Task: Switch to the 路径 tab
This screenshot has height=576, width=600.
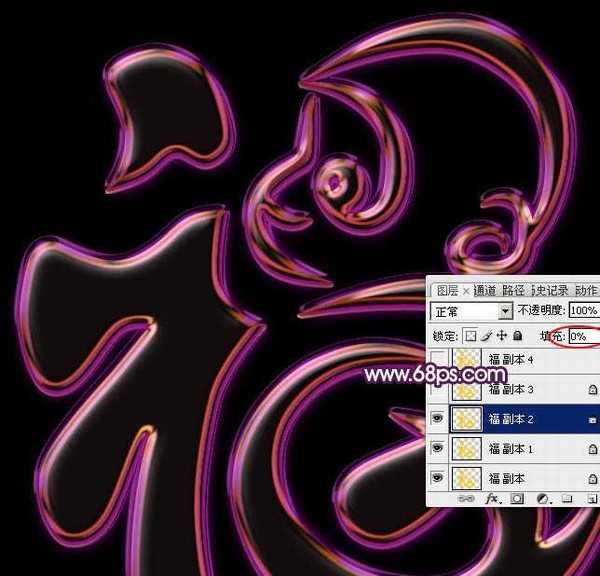Action: pos(513,291)
